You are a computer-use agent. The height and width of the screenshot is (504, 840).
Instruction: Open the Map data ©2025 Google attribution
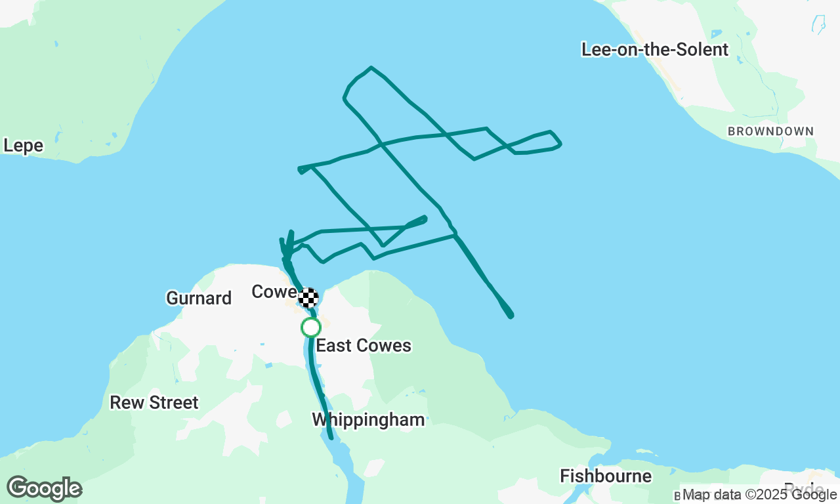[759, 495]
